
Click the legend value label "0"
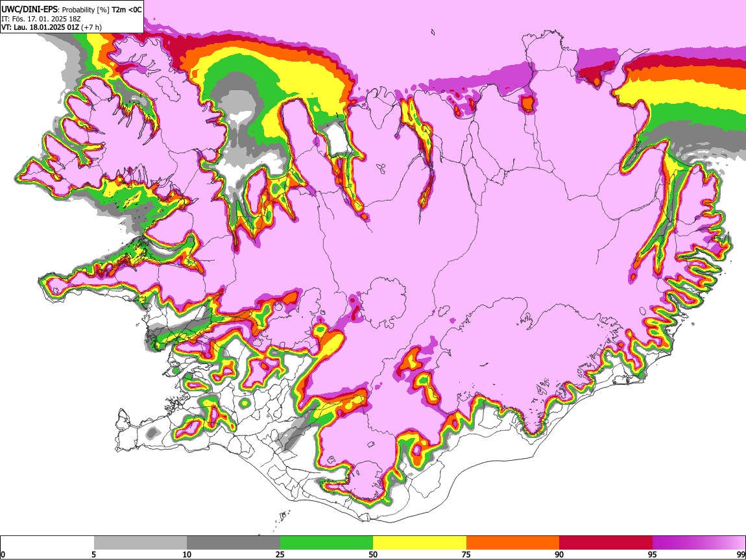coord(3,555)
